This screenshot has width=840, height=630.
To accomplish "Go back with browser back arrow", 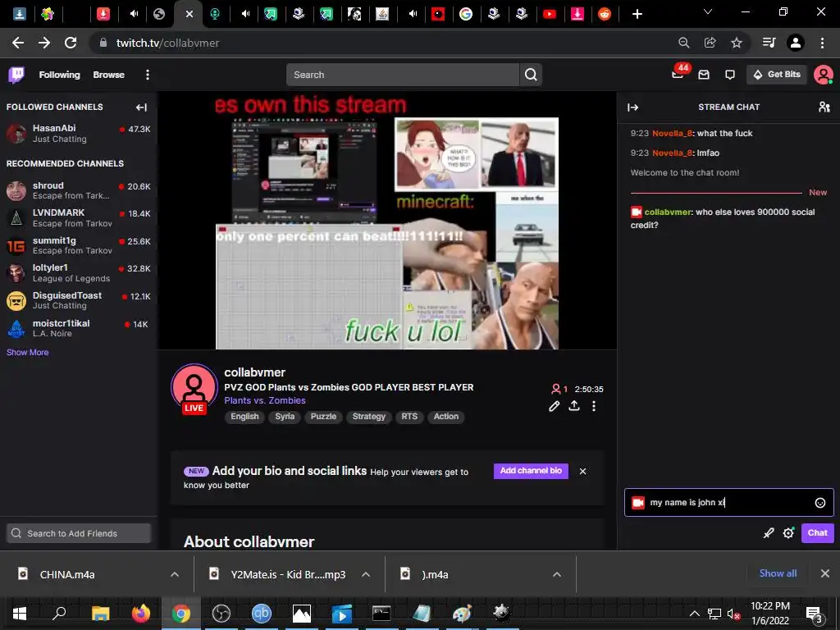I will (x=18, y=43).
